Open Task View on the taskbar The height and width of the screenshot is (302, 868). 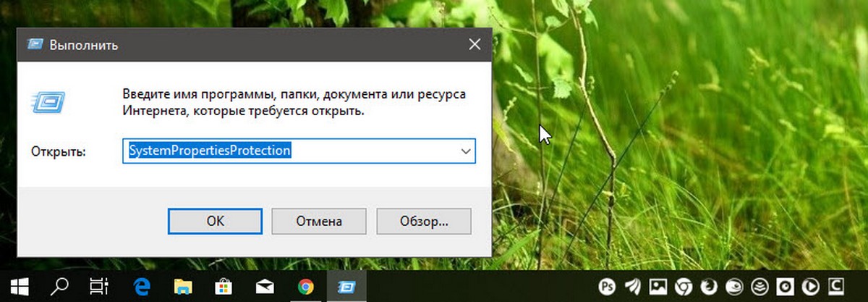point(98,287)
